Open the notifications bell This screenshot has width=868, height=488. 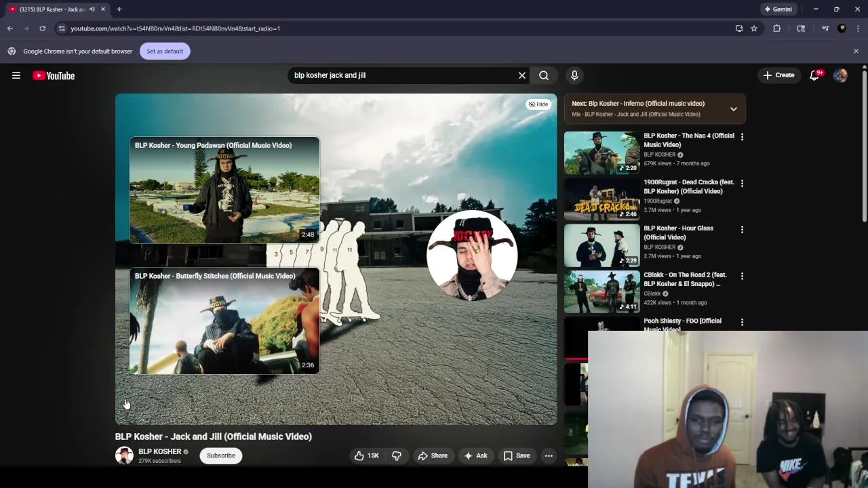coord(814,75)
